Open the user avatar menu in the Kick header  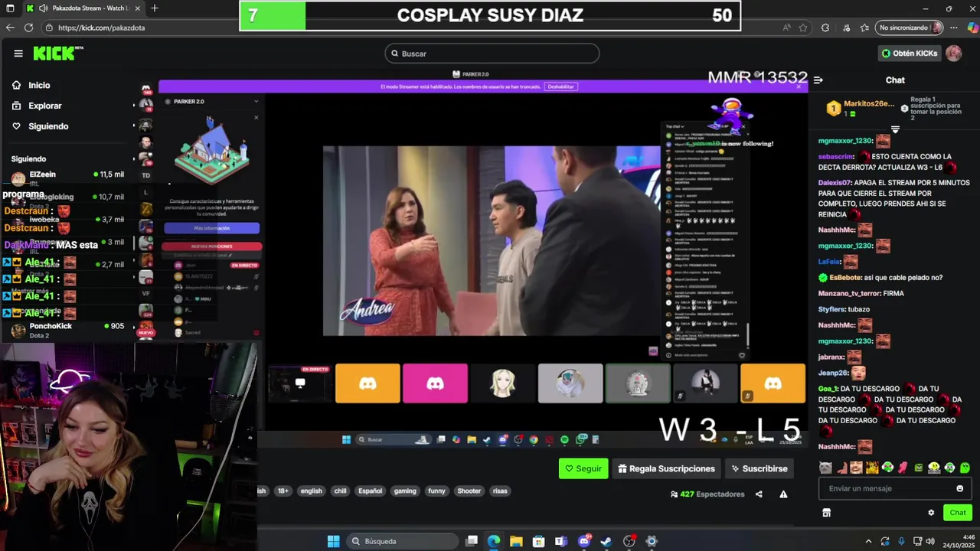[953, 54]
